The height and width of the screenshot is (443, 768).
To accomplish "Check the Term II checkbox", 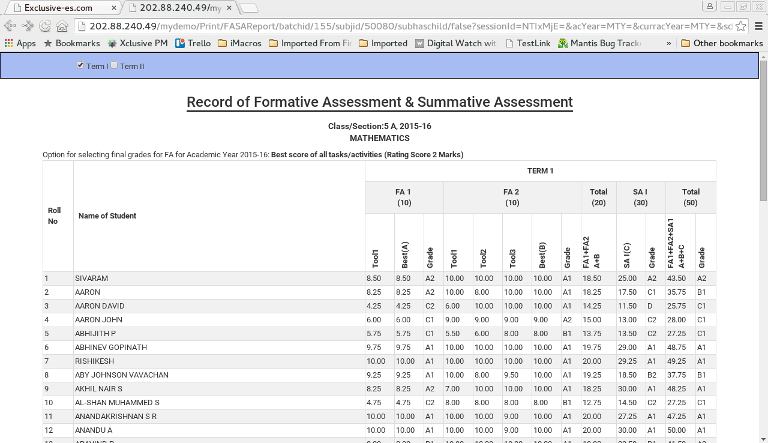I will click(114, 65).
